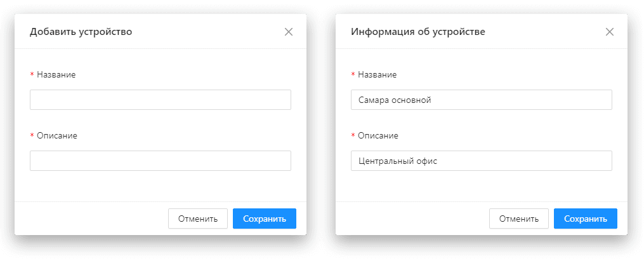Click the Название label in Информация об устройстве
Screen dimensions: 644x270
pos(378,75)
